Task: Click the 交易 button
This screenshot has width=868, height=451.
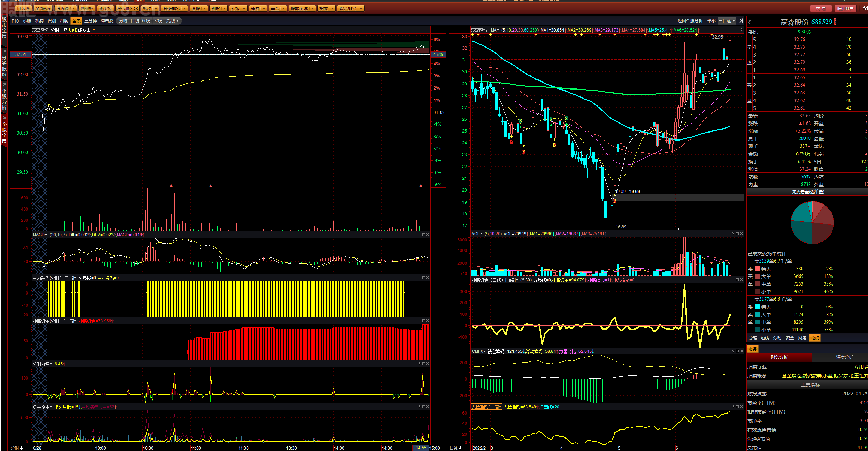Action: coord(820,8)
